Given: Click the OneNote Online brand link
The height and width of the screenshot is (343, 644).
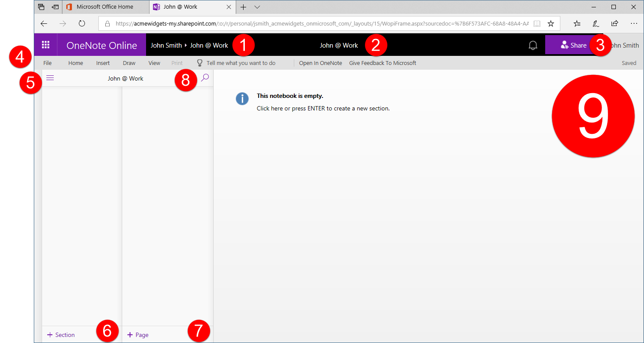Looking at the screenshot, I should (x=102, y=45).
